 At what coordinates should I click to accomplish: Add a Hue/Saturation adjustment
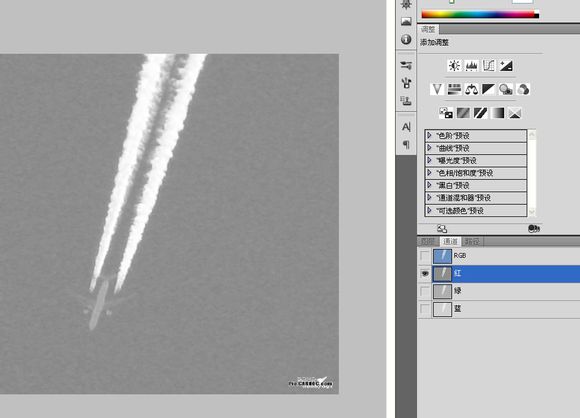[454, 89]
